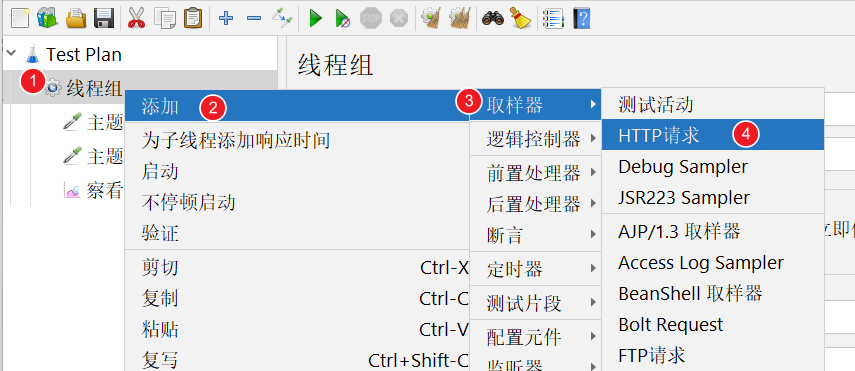The image size is (855, 371).
Task: Select JSR223 Sampler entry
Action: [x=713, y=197]
